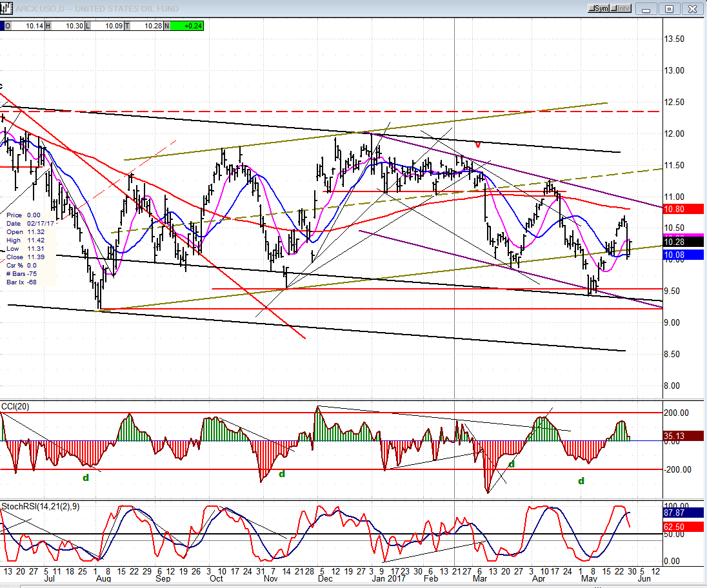Minimize the USO chart window
Viewport: 707px width, 588px height.
point(646,8)
